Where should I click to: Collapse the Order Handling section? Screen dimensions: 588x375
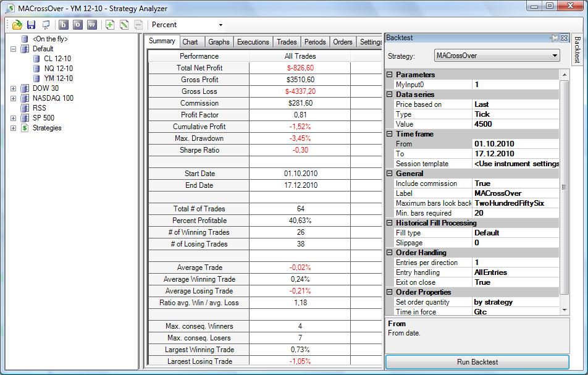pos(389,253)
